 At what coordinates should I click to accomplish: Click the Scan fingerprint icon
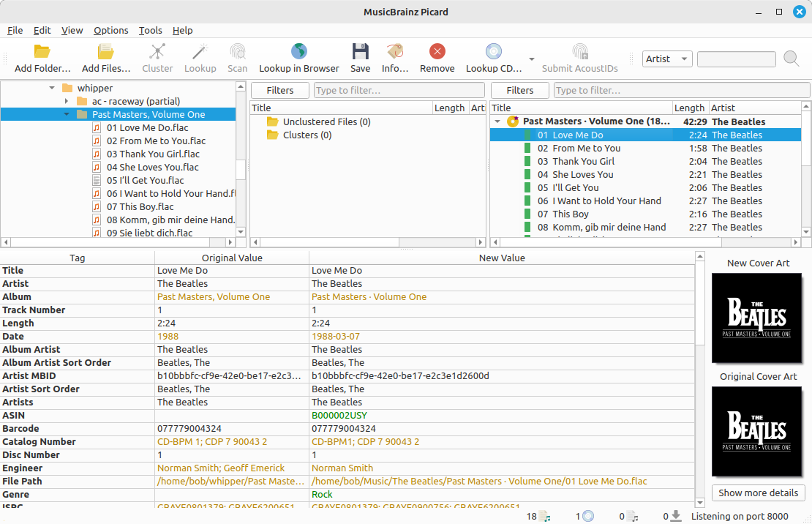[x=237, y=51]
